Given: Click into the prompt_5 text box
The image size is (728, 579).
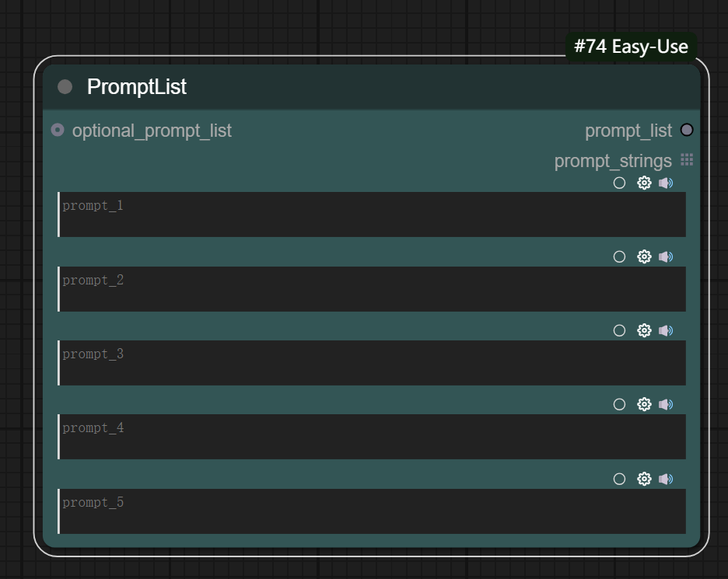Looking at the screenshot, I should click(x=372, y=511).
